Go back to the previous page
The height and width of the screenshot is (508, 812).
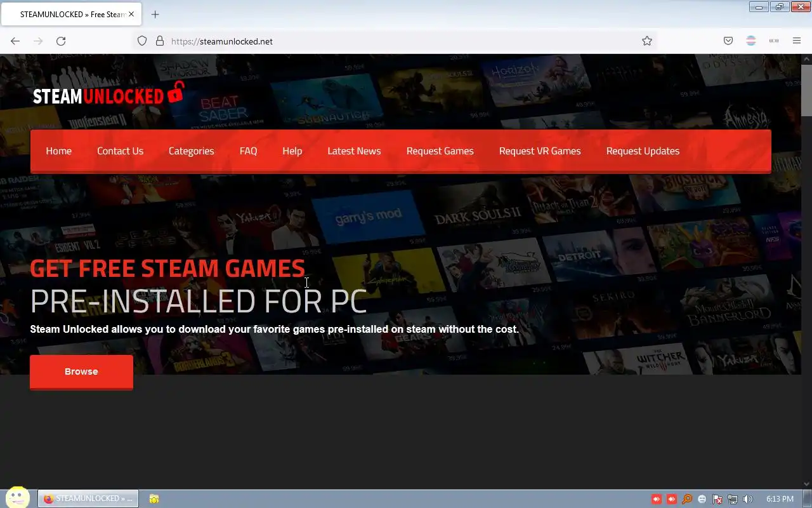15,41
